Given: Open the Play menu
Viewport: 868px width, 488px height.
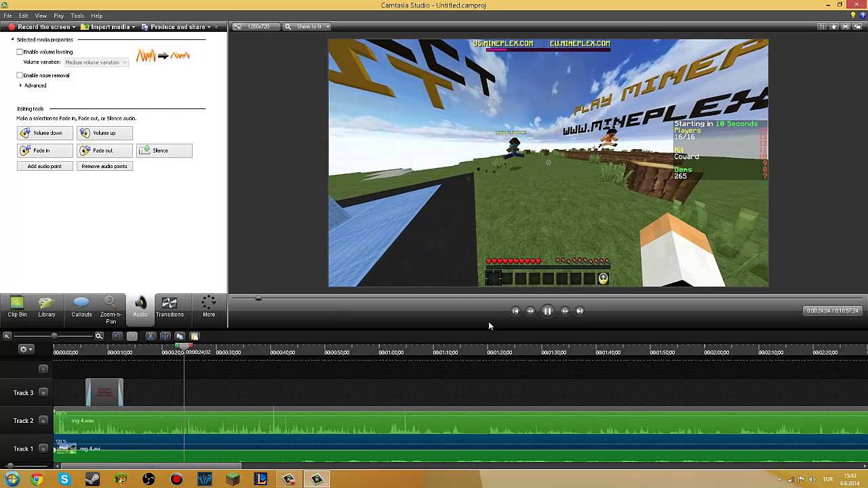Looking at the screenshot, I should (x=58, y=16).
